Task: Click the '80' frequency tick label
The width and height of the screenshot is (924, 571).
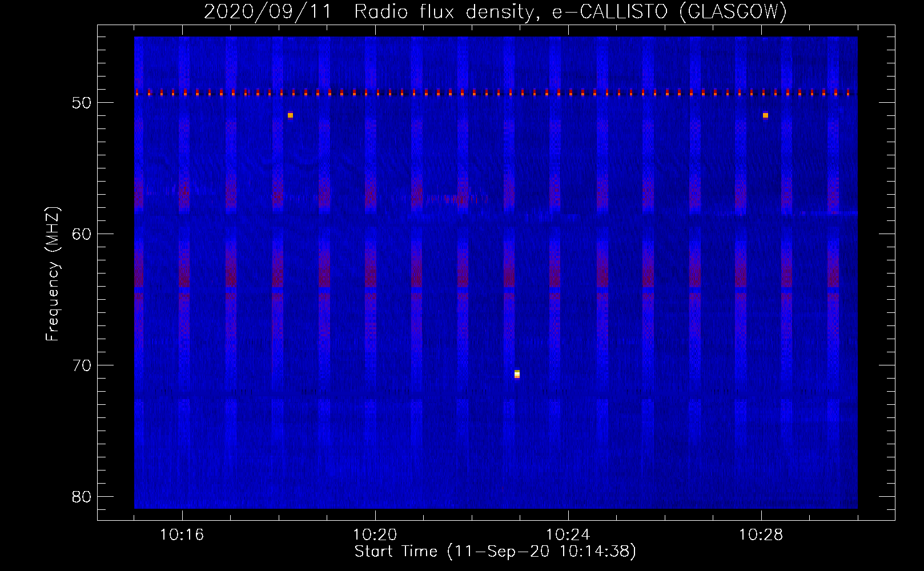Action: (82, 497)
